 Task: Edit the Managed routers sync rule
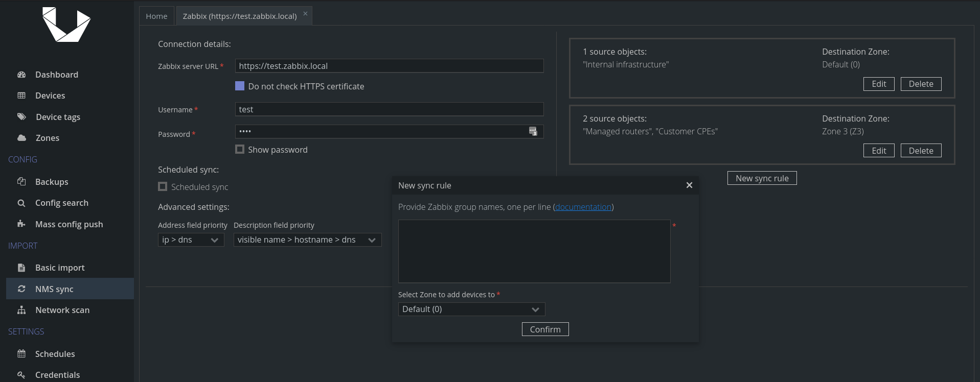click(879, 151)
